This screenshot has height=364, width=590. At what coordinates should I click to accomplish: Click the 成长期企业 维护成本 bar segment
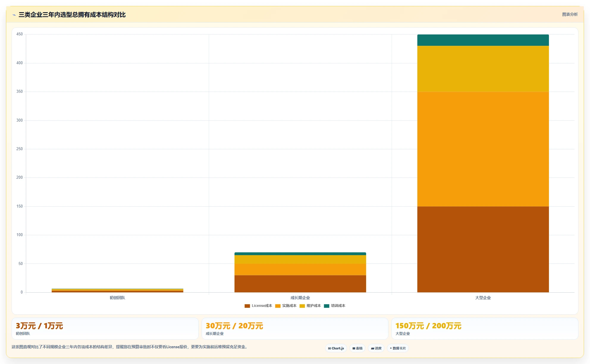tap(300, 259)
